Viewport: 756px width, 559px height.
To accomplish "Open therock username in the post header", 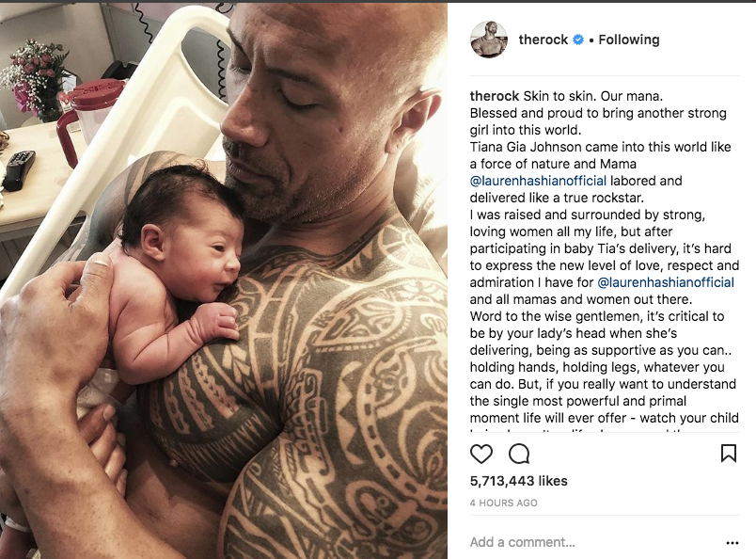I will [543, 40].
